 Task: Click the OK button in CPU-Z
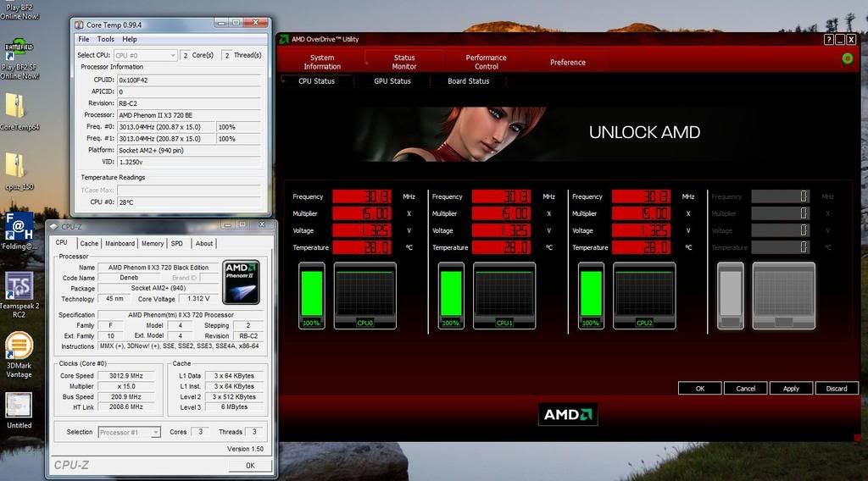tap(250, 466)
